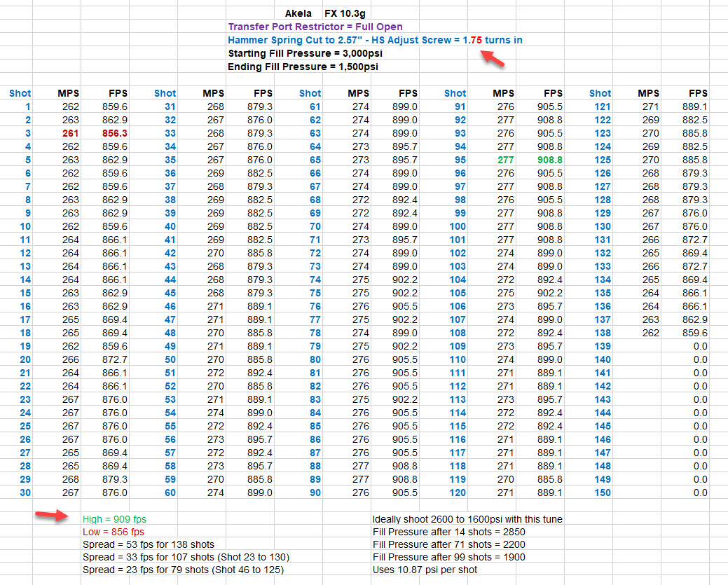Viewport: 728px width, 585px height.
Task: Click shot number 17 cell
Action: pos(25,319)
